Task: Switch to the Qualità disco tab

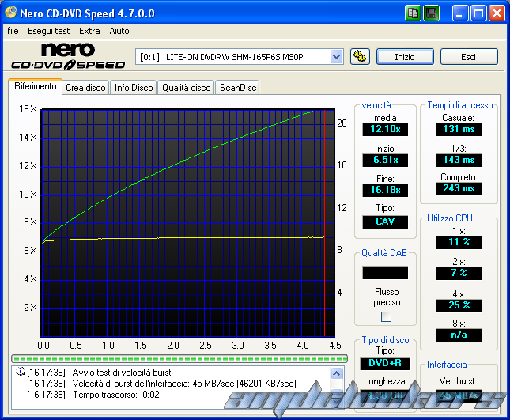Action: click(187, 88)
